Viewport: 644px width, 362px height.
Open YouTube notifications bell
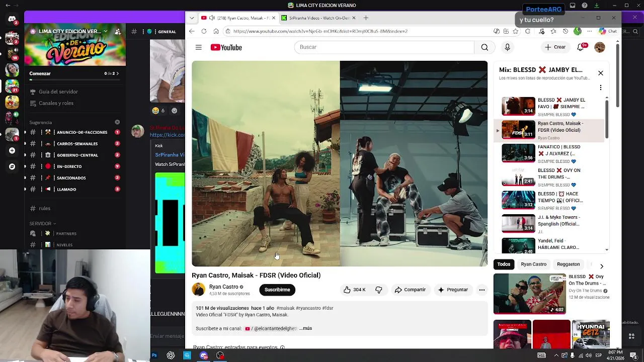pyautogui.click(x=581, y=47)
